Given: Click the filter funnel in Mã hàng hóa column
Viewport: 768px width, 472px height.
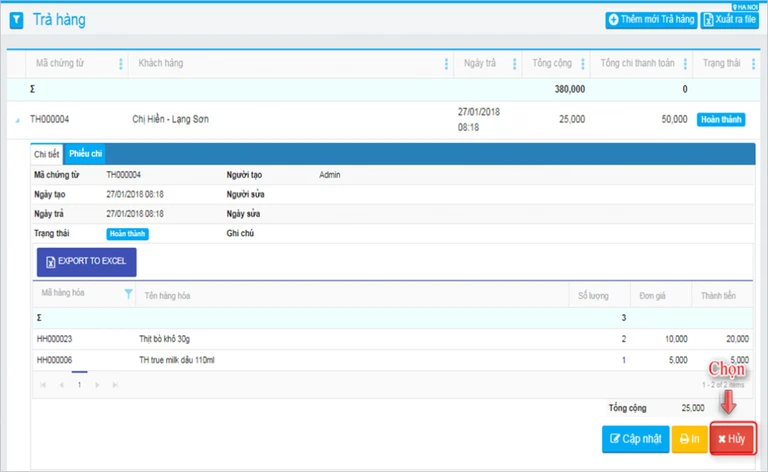Looking at the screenshot, I should pos(128,293).
